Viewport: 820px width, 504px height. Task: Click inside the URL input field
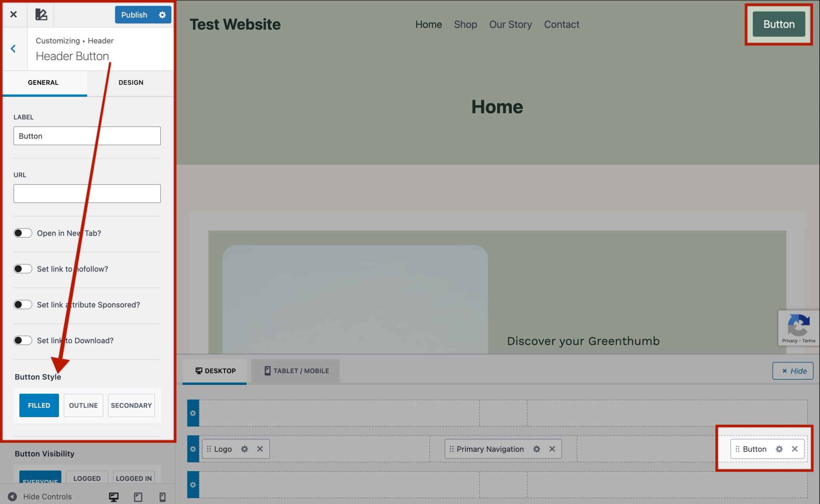click(x=87, y=193)
